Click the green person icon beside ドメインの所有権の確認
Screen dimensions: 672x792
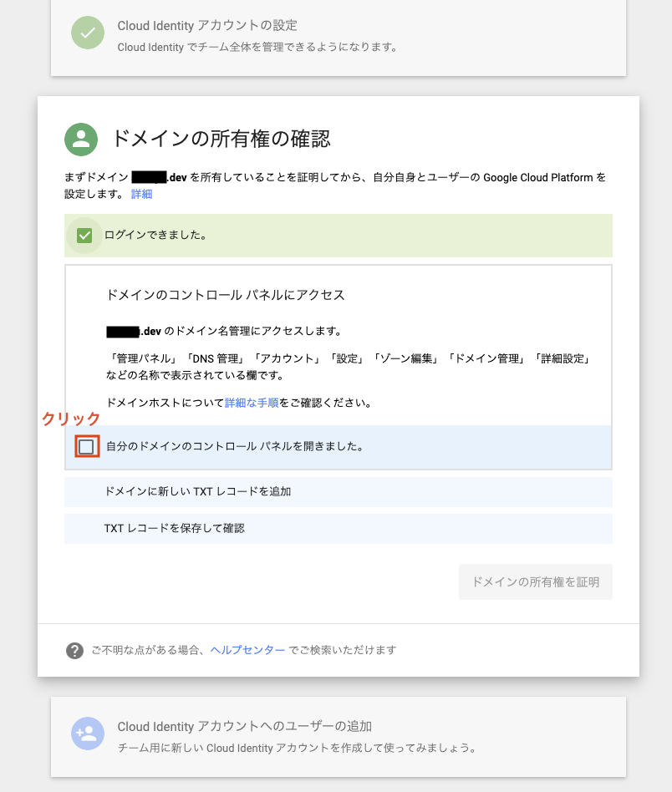[81, 140]
